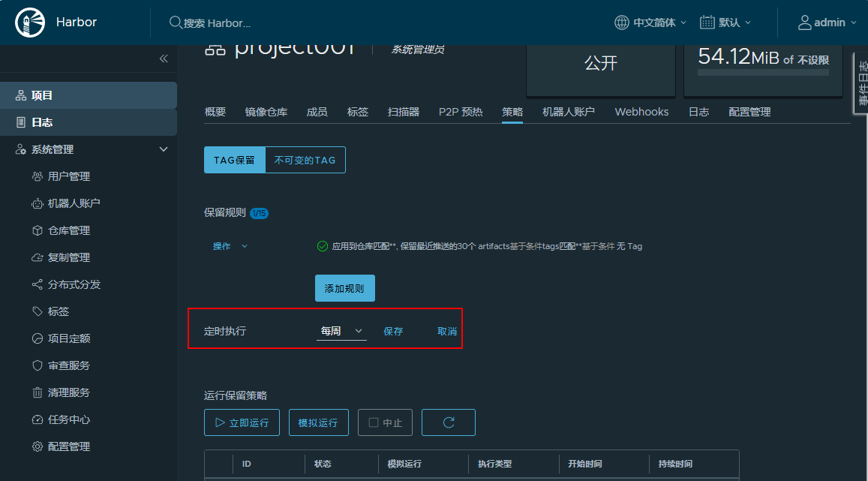The height and width of the screenshot is (481, 868).
Task: Click the 搜索 Harbor search field
Action: 217,23
